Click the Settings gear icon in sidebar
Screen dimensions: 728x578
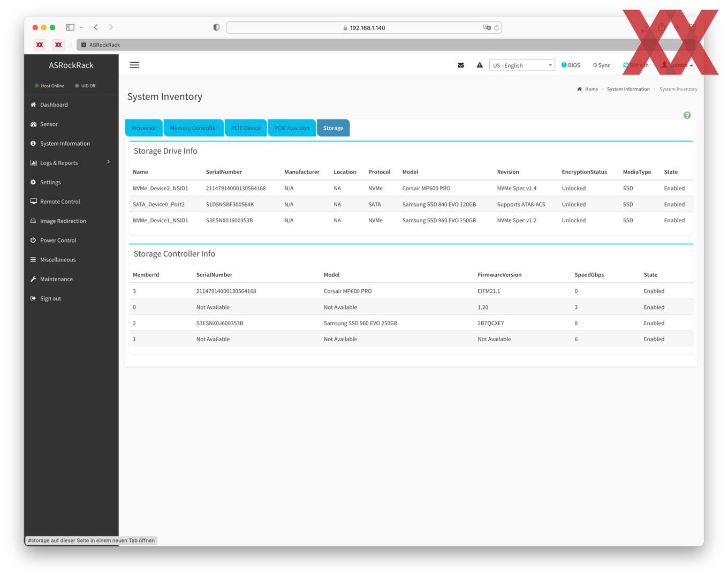(33, 182)
